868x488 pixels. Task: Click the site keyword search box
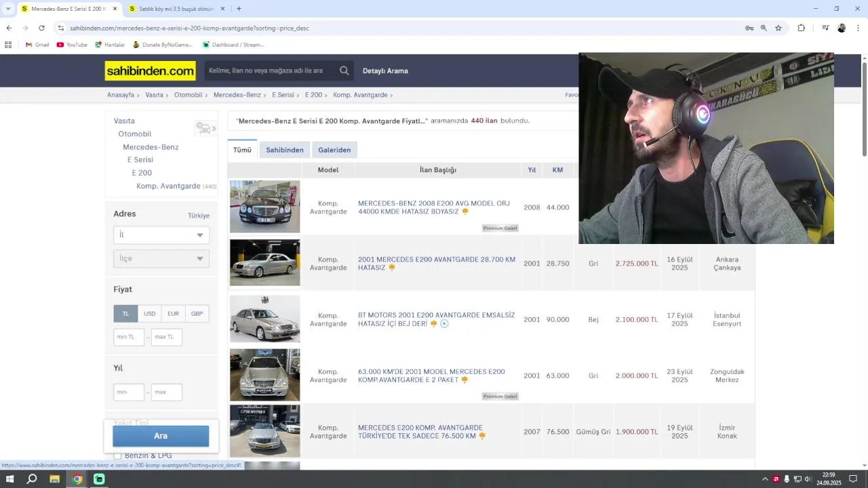point(271,70)
